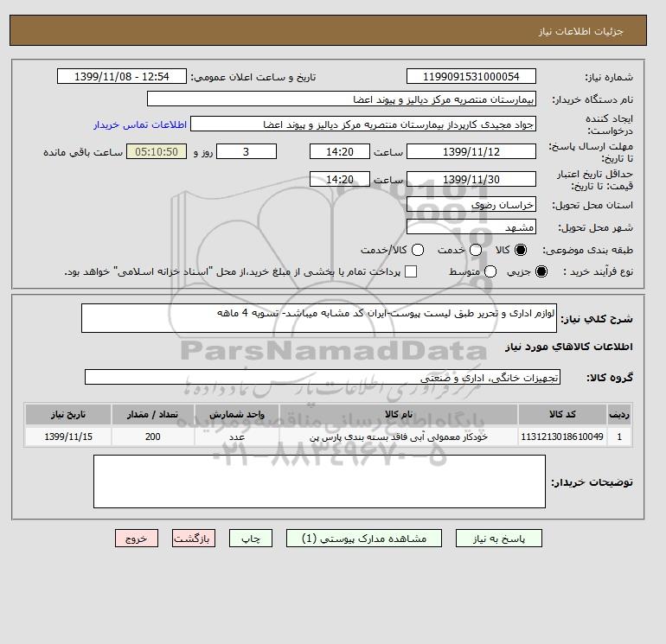
Task: Click the کد کالا column header
Action: tap(562, 414)
